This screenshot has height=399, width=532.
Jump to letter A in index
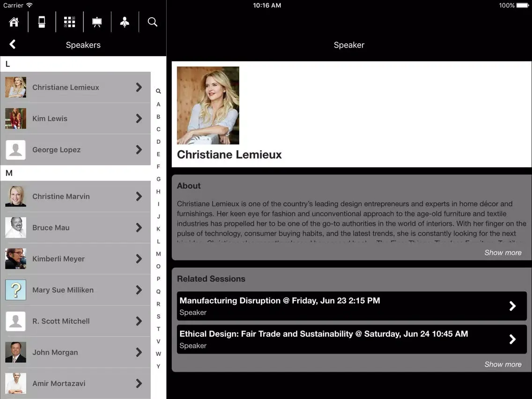coord(158,104)
